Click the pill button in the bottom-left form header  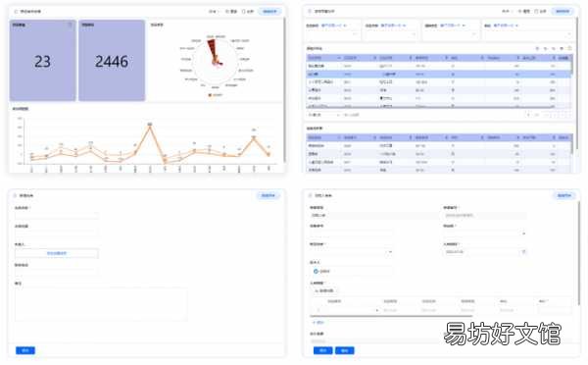coord(269,195)
